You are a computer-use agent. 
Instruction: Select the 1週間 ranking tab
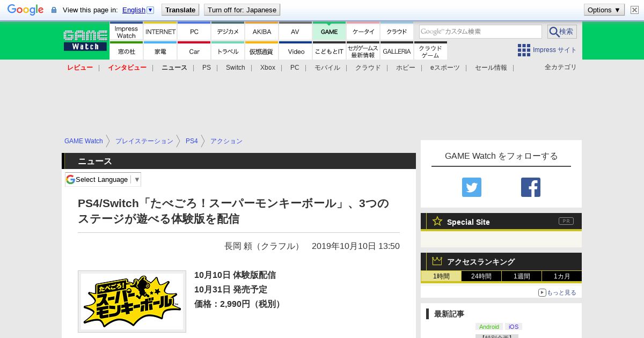pos(522,276)
